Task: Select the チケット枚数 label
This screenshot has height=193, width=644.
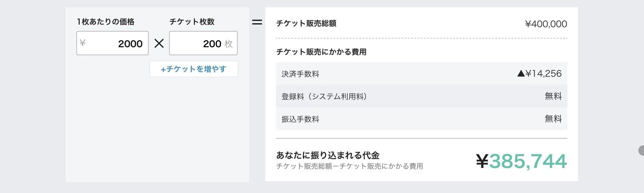Action: [x=192, y=22]
